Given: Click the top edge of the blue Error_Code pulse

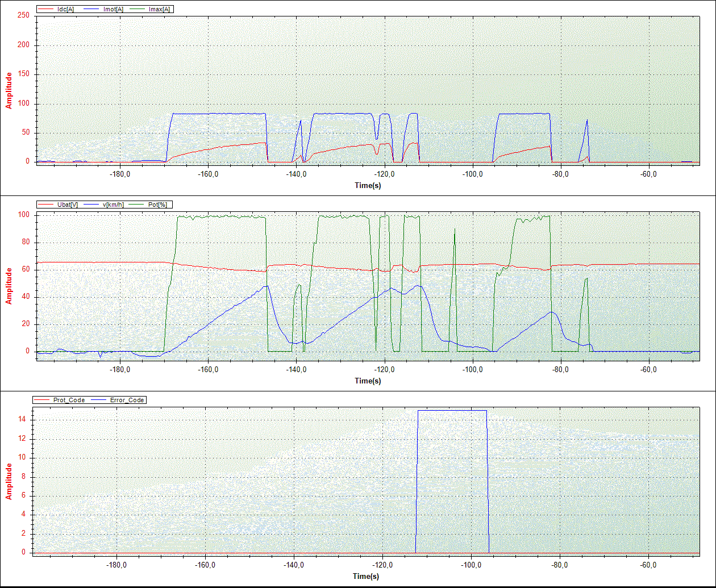Looking at the screenshot, I should pos(452,410).
